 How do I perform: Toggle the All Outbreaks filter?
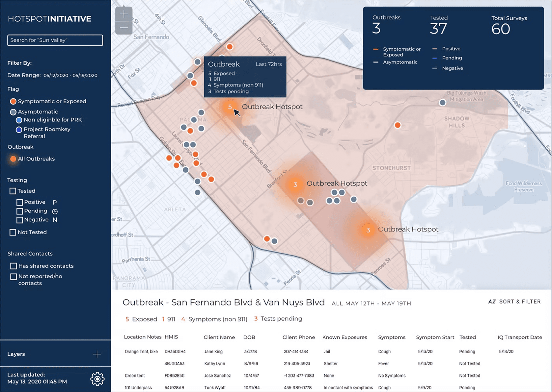point(13,159)
